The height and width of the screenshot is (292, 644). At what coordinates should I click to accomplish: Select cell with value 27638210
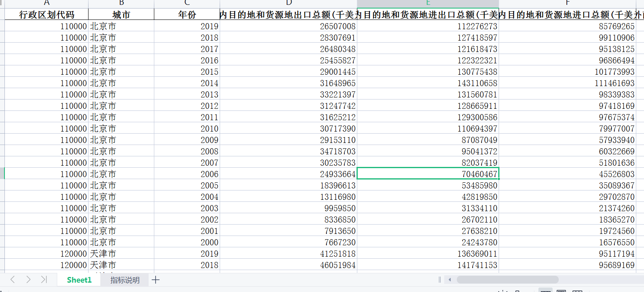[x=428, y=231]
